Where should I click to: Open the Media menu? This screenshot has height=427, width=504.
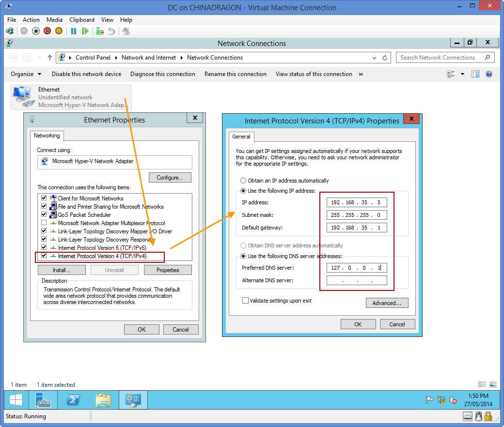tap(54, 20)
